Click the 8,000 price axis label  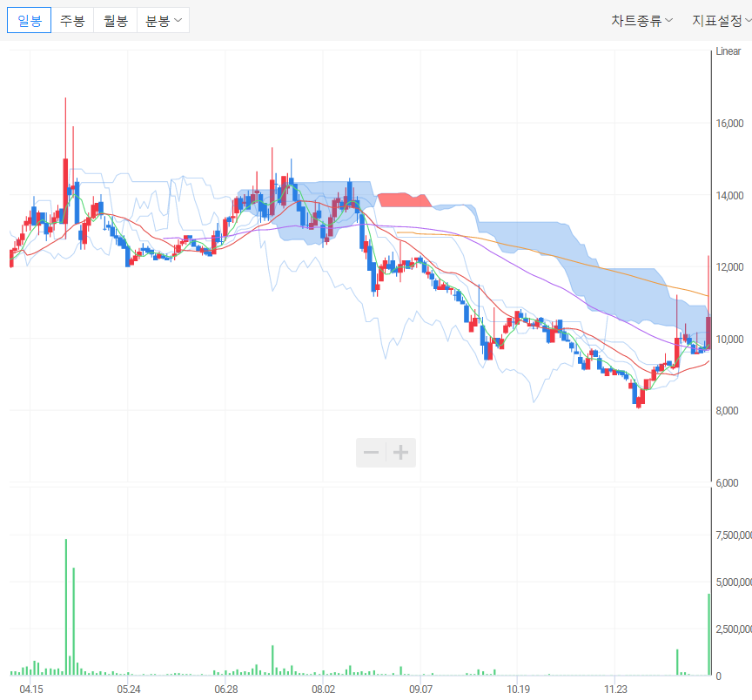727,411
